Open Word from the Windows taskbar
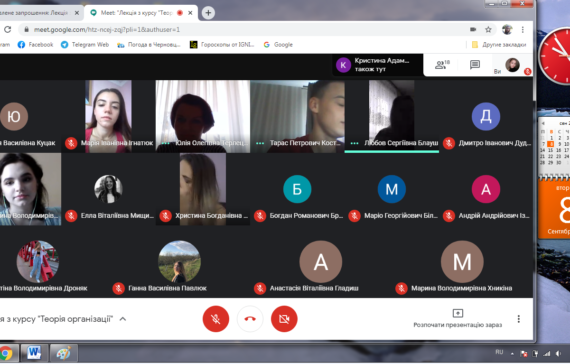570x364 pixels. point(34,353)
